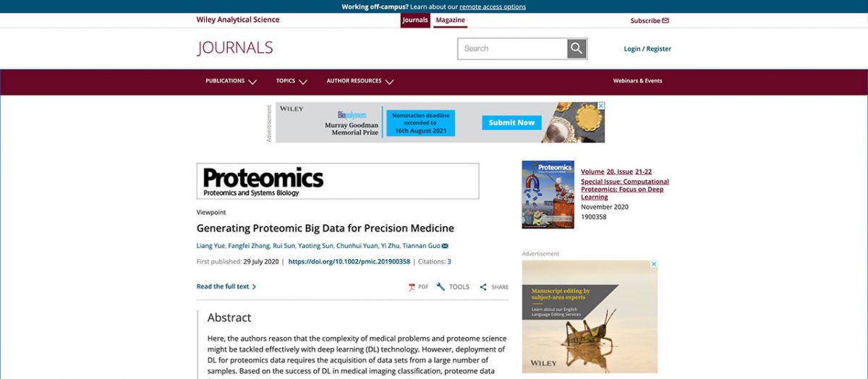Image resolution: width=868 pixels, height=379 pixels.
Task: Open the Read the full text link
Action: pyautogui.click(x=226, y=286)
